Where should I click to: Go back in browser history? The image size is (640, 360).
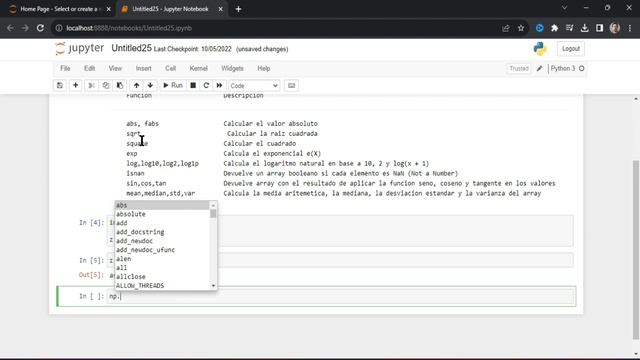(10, 28)
